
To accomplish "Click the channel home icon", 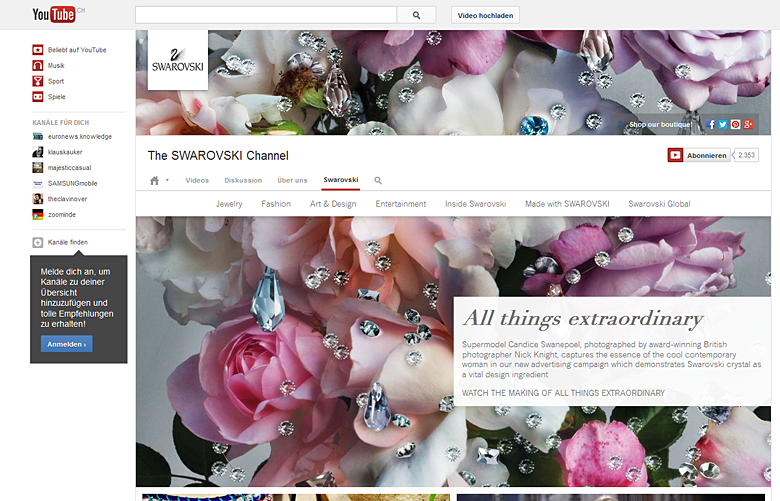I will point(155,180).
